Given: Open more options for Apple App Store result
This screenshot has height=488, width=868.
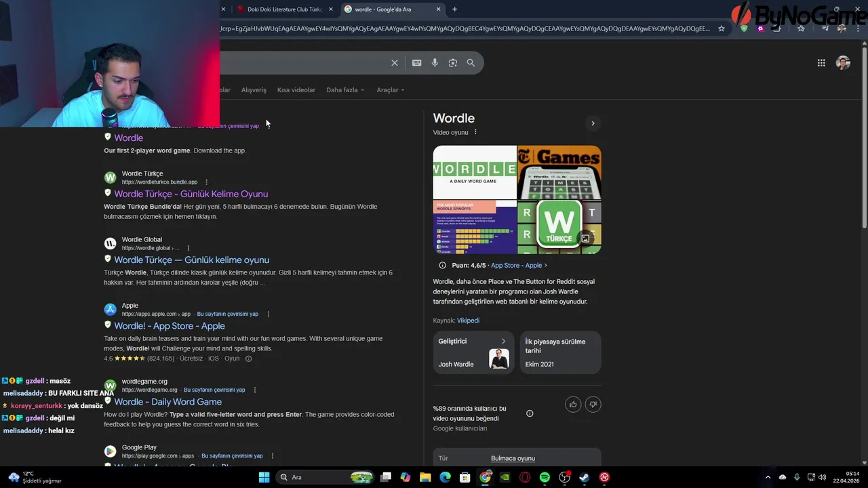Looking at the screenshot, I should pos(269,314).
